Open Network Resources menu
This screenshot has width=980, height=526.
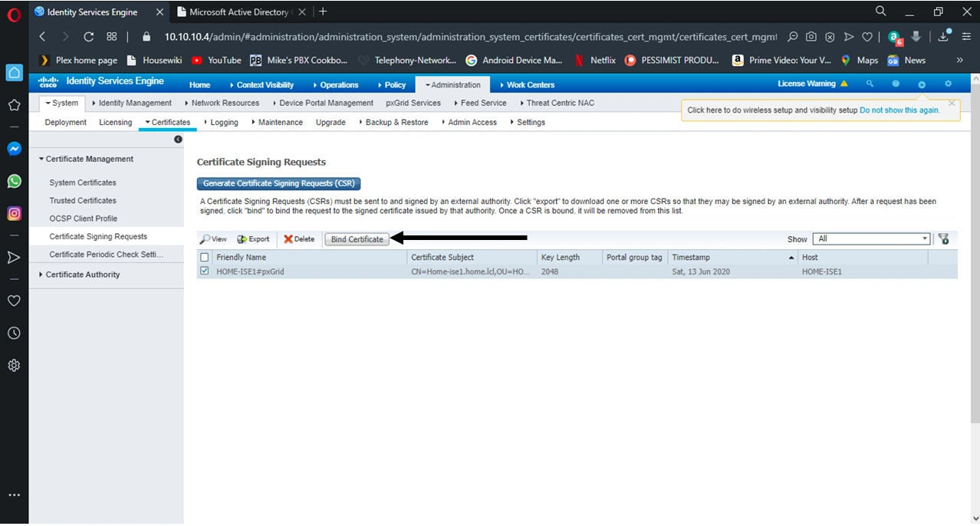click(221, 103)
